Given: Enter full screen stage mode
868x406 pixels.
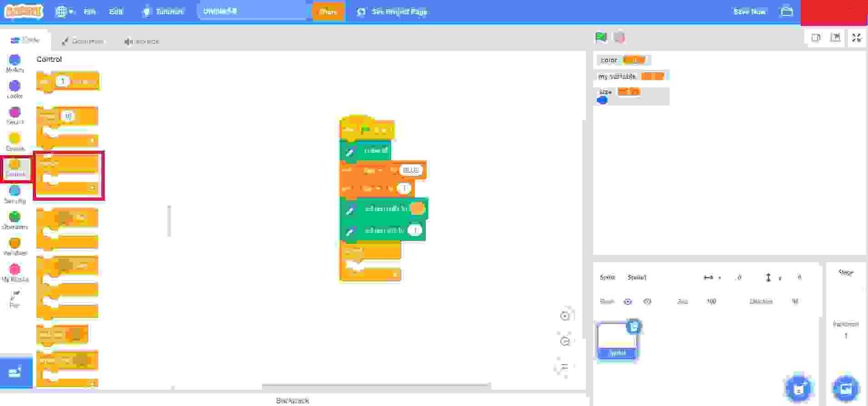Looking at the screenshot, I should (x=857, y=37).
